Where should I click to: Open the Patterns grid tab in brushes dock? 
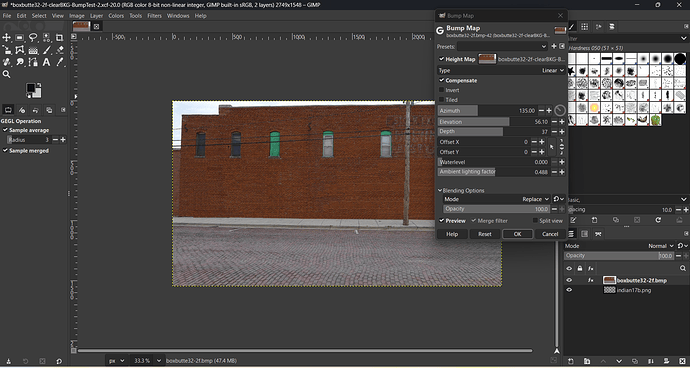584,27
